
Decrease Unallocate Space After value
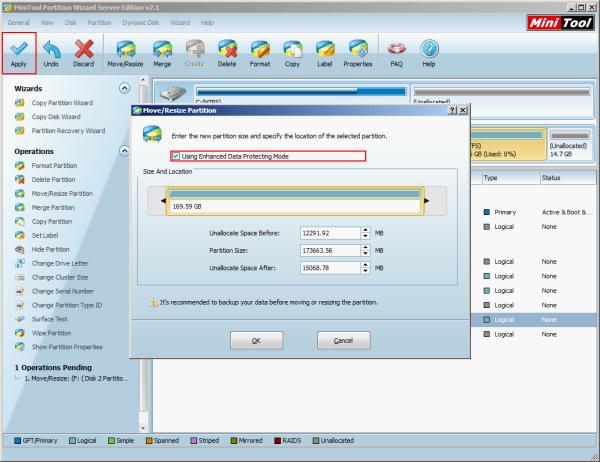click(x=365, y=271)
